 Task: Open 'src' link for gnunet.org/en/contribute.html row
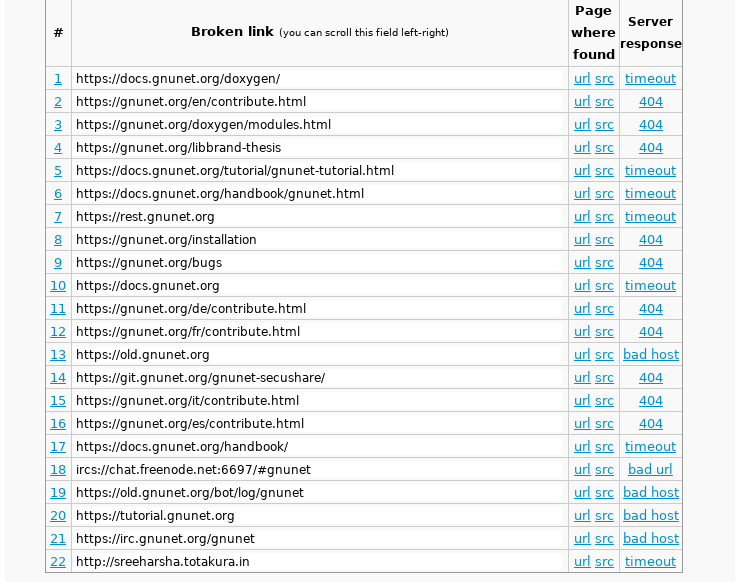pyautogui.click(x=604, y=101)
